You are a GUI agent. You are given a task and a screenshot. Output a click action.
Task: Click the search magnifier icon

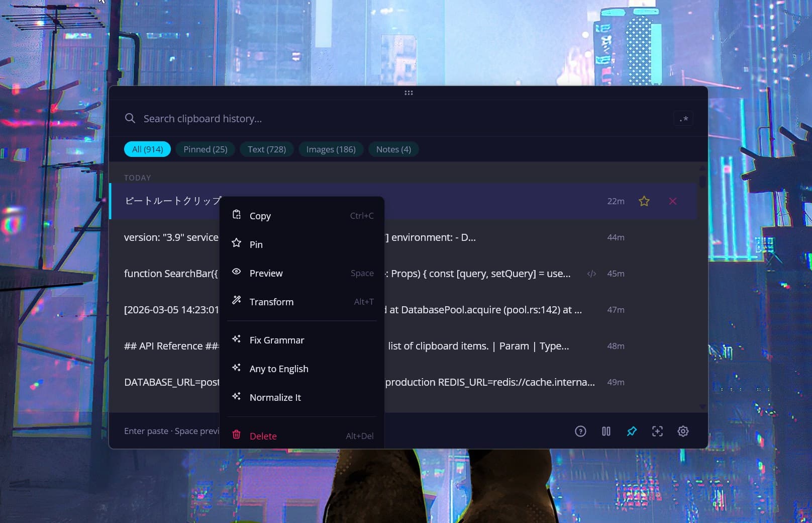(130, 118)
